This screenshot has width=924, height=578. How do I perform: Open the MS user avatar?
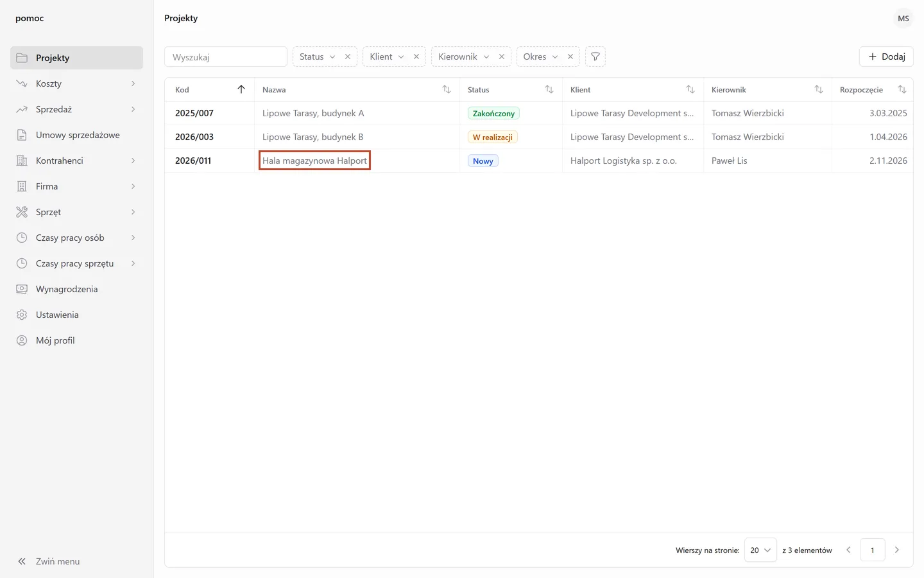pyautogui.click(x=903, y=19)
